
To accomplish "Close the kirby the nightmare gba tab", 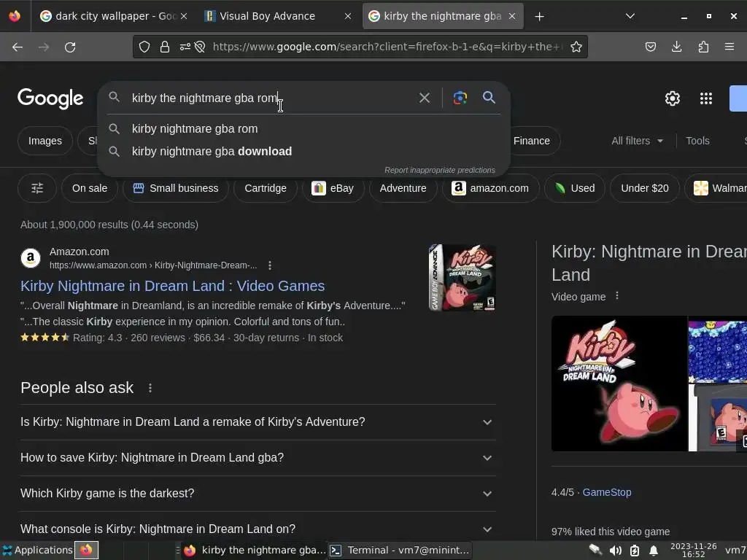I will pyautogui.click(x=512, y=16).
